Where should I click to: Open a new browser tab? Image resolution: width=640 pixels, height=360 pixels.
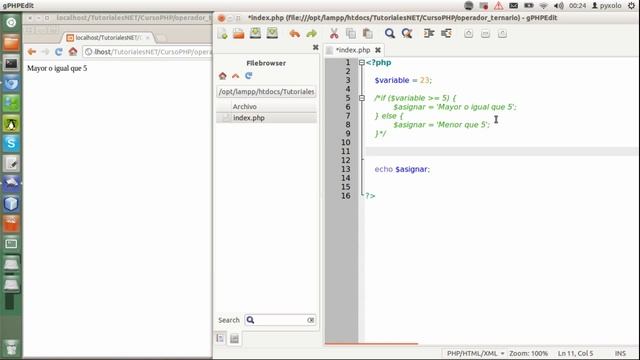[x=162, y=38]
